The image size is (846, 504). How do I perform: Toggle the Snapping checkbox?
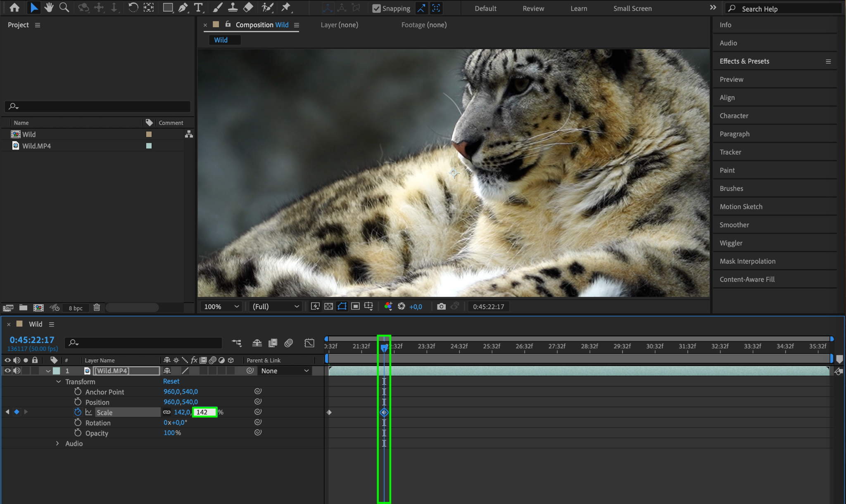(376, 8)
